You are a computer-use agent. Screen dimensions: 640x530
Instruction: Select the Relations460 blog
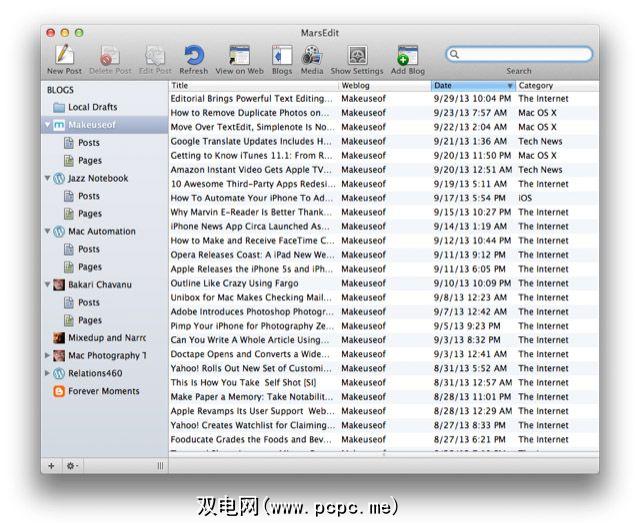click(x=95, y=373)
